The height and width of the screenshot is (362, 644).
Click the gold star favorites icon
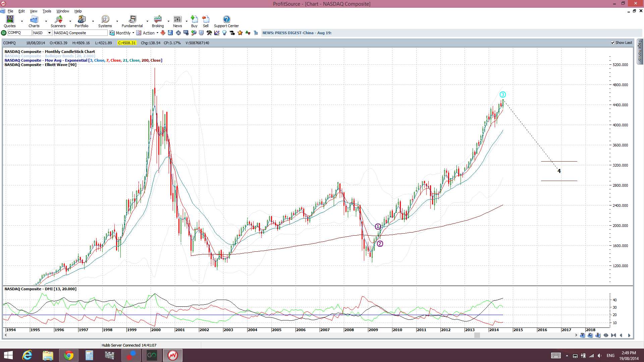pyautogui.click(x=240, y=33)
